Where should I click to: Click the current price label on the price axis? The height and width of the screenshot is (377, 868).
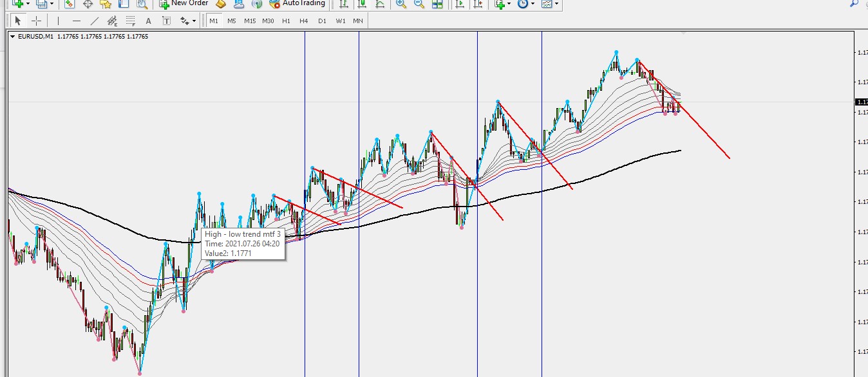click(x=861, y=102)
